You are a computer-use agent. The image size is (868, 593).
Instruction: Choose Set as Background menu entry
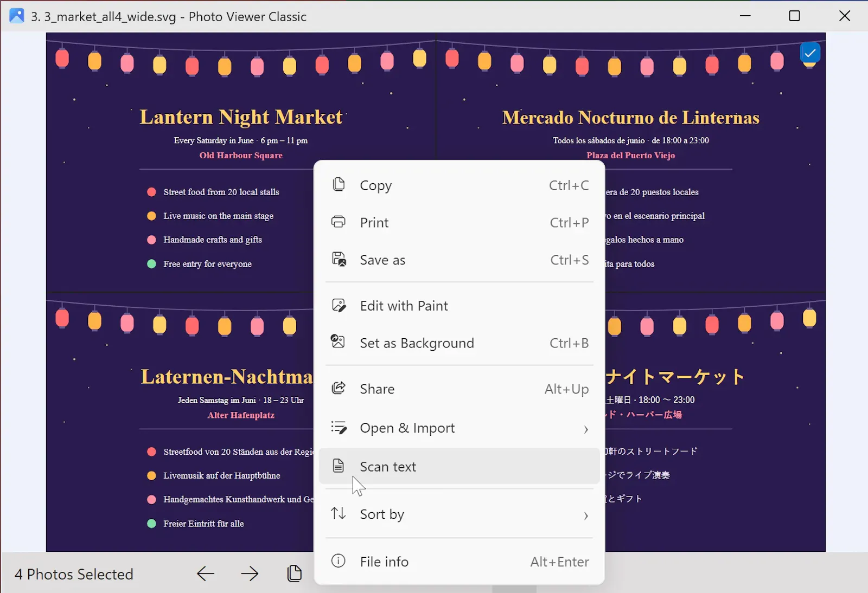pyautogui.click(x=459, y=343)
